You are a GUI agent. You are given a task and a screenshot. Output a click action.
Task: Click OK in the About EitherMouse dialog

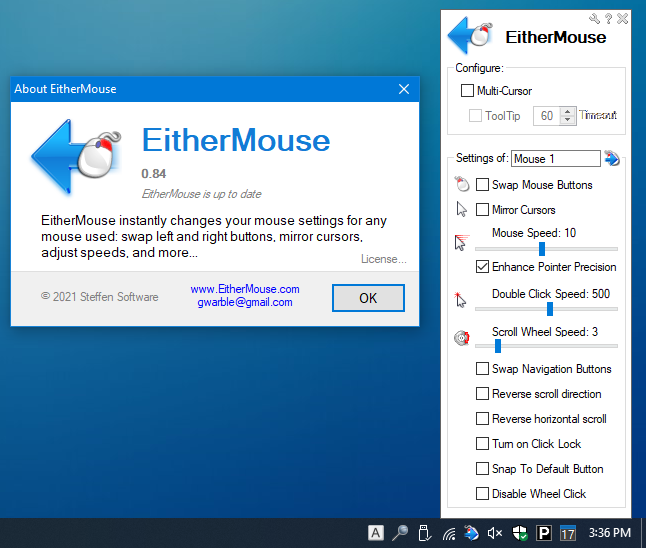click(368, 298)
